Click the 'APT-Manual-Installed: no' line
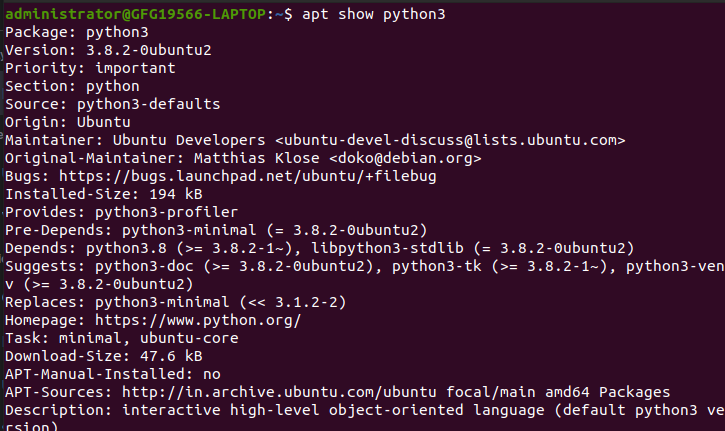This screenshot has height=431, width=725. coord(113,374)
